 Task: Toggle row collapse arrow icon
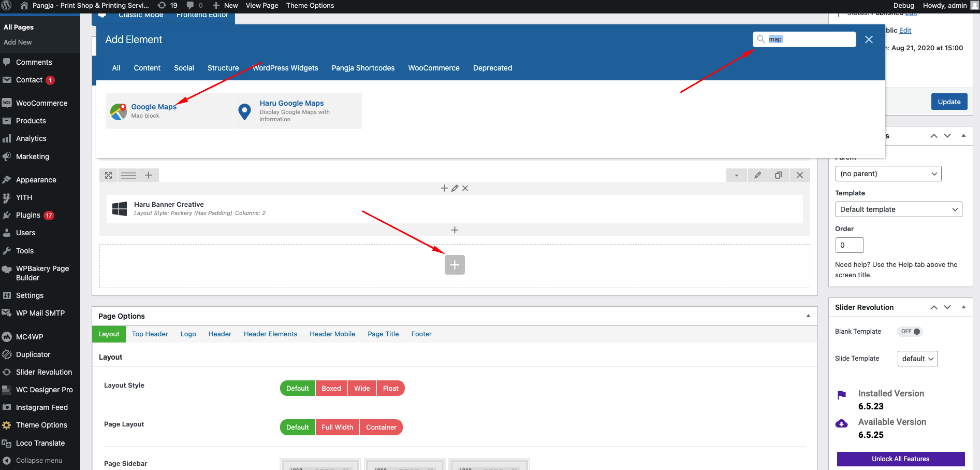736,175
